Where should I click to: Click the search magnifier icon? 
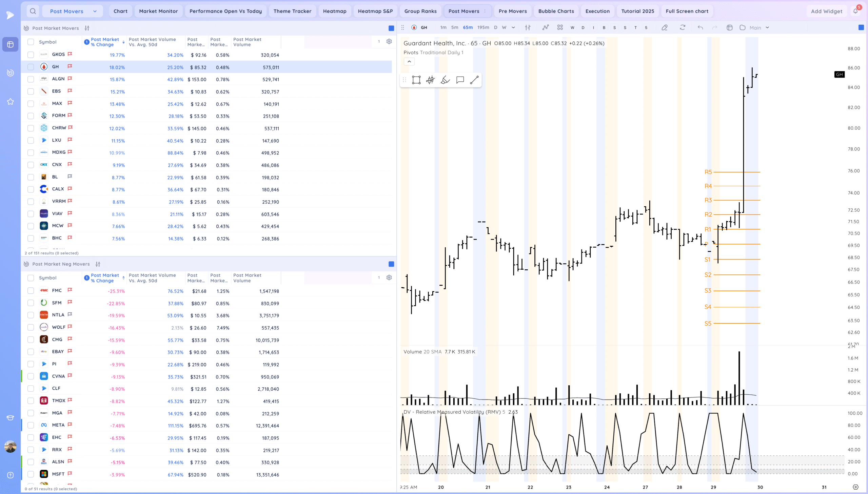33,11
